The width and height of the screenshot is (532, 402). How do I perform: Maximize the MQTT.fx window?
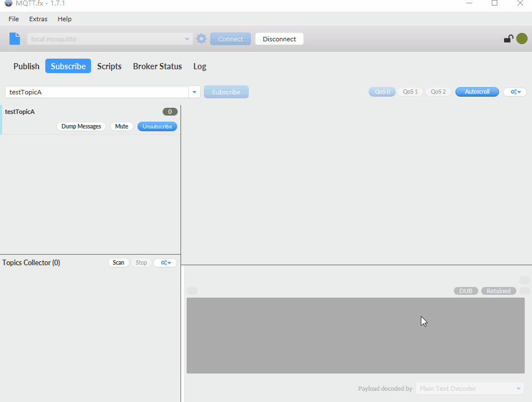[x=495, y=3]
